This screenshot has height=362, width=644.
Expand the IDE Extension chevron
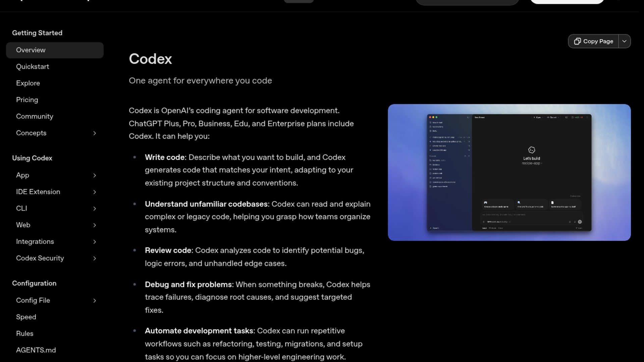[x=95, y=192]
